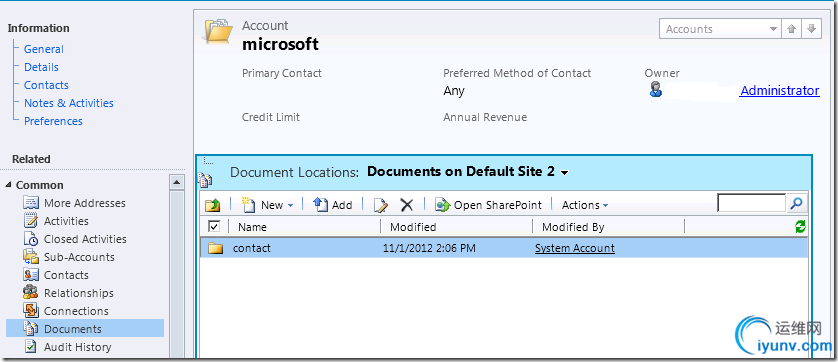
Task: Click the contact folder icon in row
Action: tap(215, 248)
